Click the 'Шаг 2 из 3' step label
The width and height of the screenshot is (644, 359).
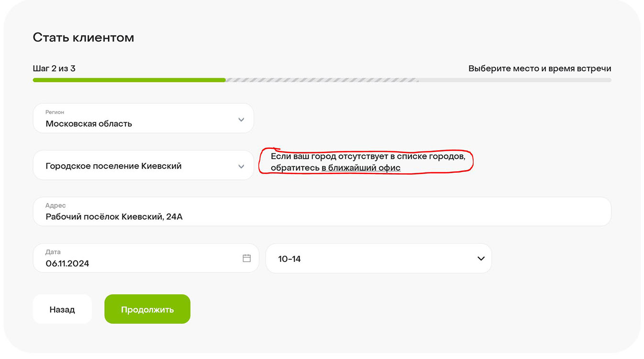coord(54,68)
